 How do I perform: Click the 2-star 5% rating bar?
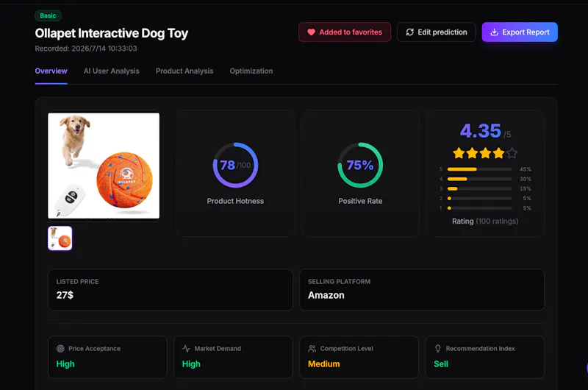point(480,199)
